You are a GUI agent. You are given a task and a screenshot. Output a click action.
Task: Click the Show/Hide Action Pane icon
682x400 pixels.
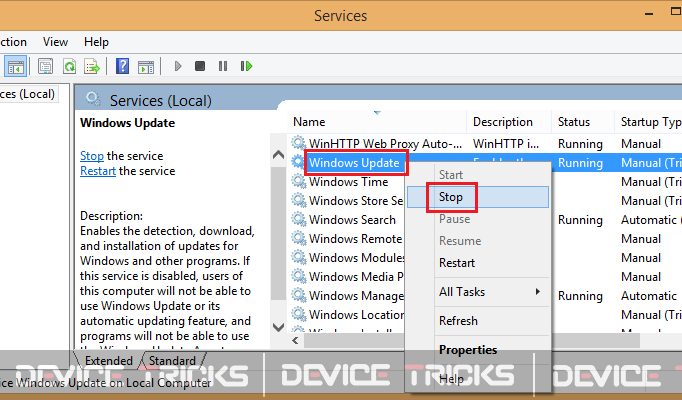pos(146,67)
